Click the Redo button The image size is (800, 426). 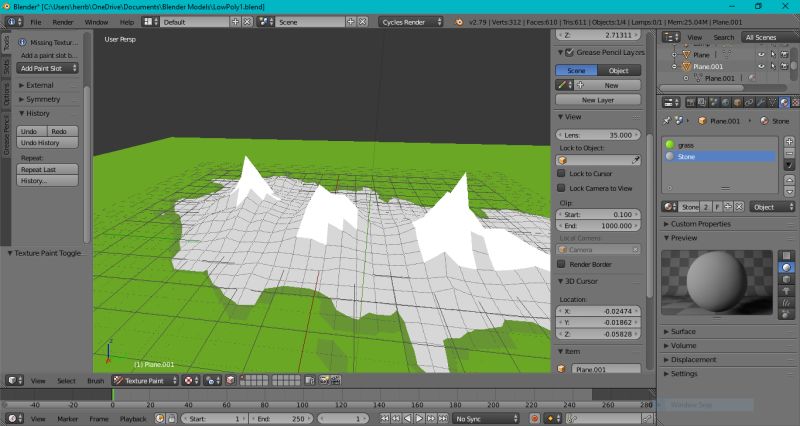(x=63, y=131)
